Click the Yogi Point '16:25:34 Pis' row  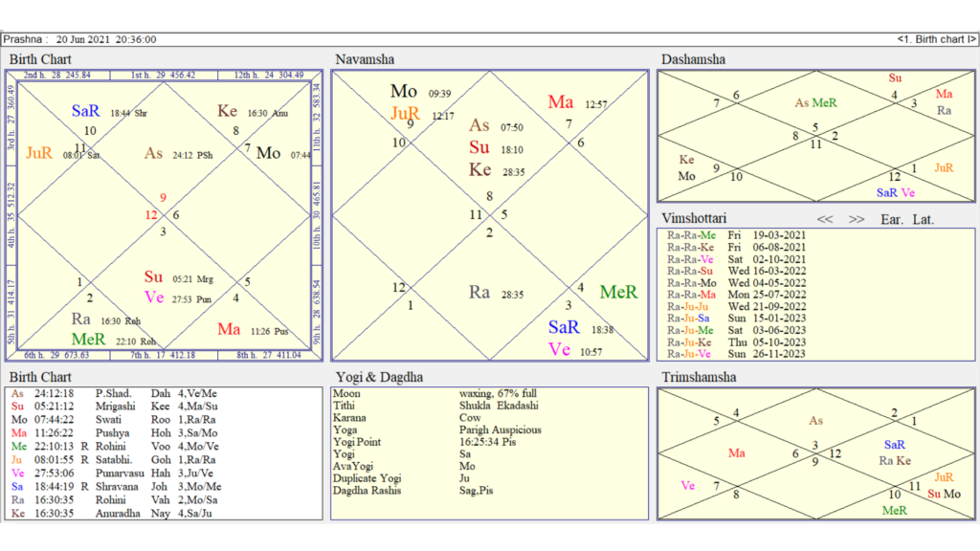click(425, 442)
